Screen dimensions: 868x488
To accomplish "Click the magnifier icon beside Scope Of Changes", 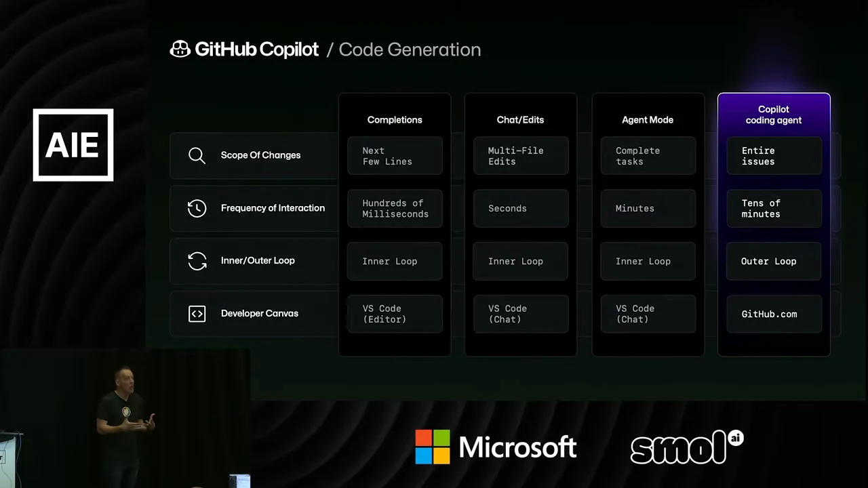I will click(x=197, y=155).
